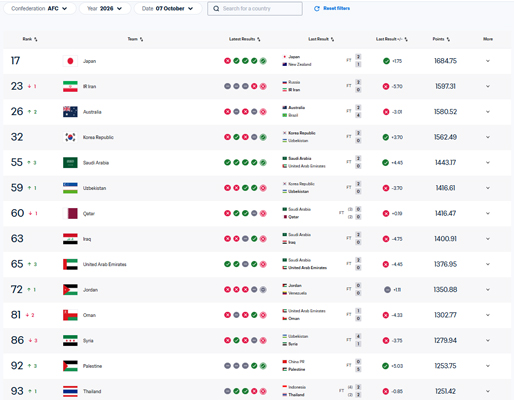The width and height of the screenshot is (514, 400).
Task: Click the Qatar flag icon
Action: pyautogui.click(x=70, y=213)
